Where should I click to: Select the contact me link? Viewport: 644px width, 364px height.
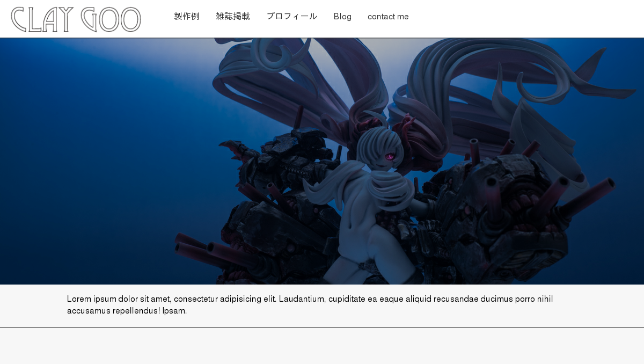(x=388, y=17)
